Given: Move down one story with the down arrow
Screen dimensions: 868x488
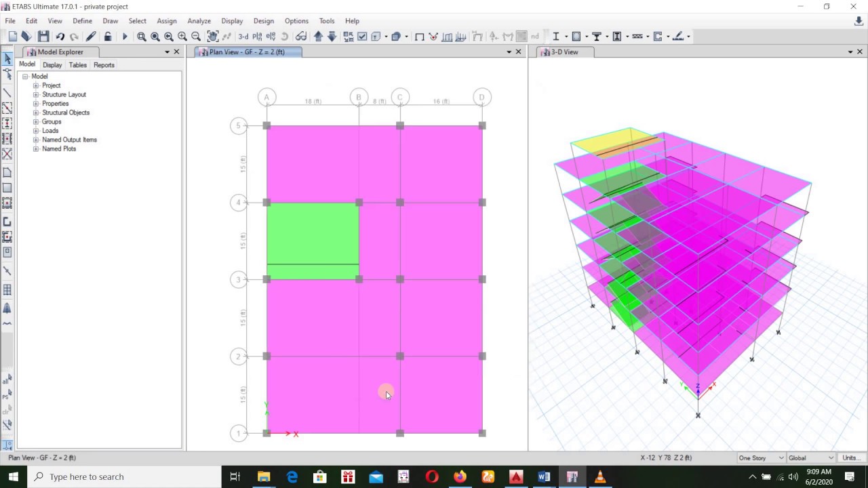Looking at the screenshot, I should pyautogui.click(x=332, y=37).
